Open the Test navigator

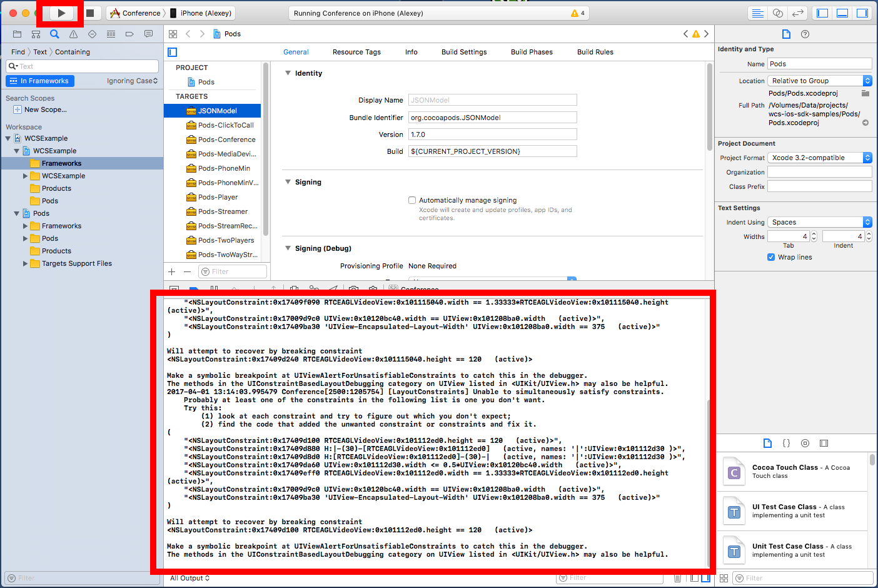(92, 34)
